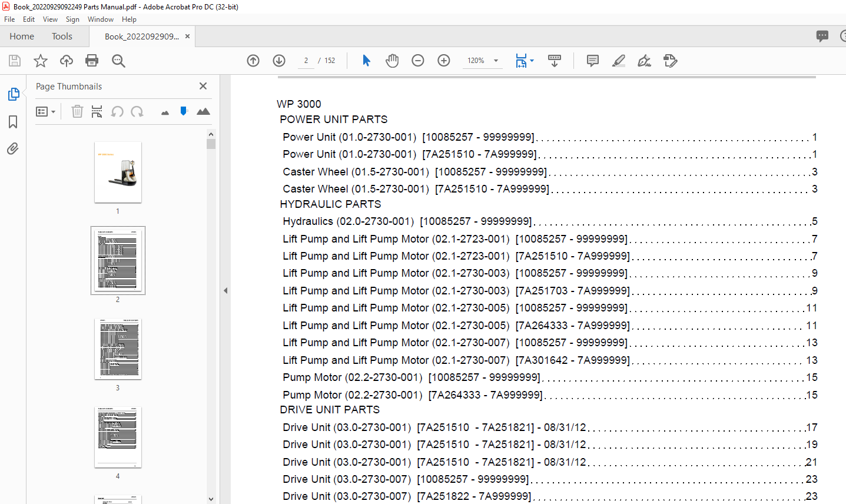
Task: Switch to the Home tab
Action: (22, 36)
